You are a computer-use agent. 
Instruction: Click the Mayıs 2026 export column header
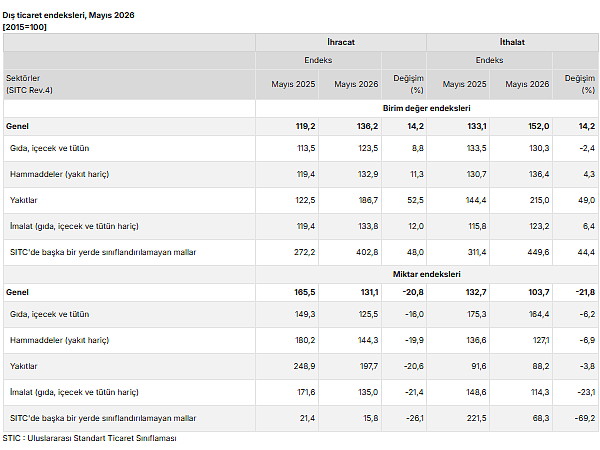tap(356, 84)
